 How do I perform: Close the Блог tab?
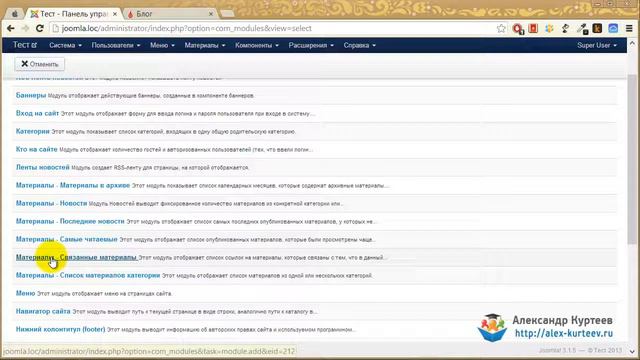(x=211, y=14)
